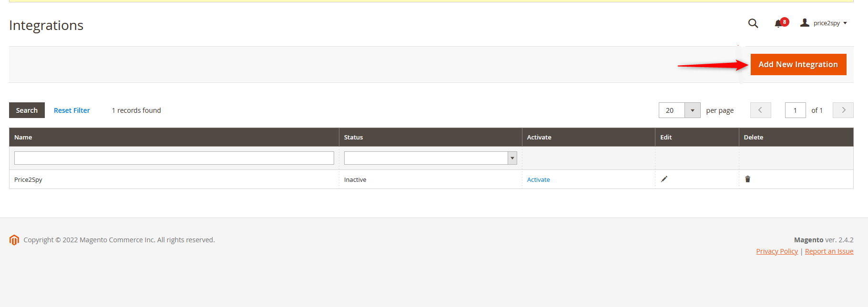The height and width of the screenshot is (307, 868).
Task: Click the Inactive status cell
Action: click(x=430, y=179)
